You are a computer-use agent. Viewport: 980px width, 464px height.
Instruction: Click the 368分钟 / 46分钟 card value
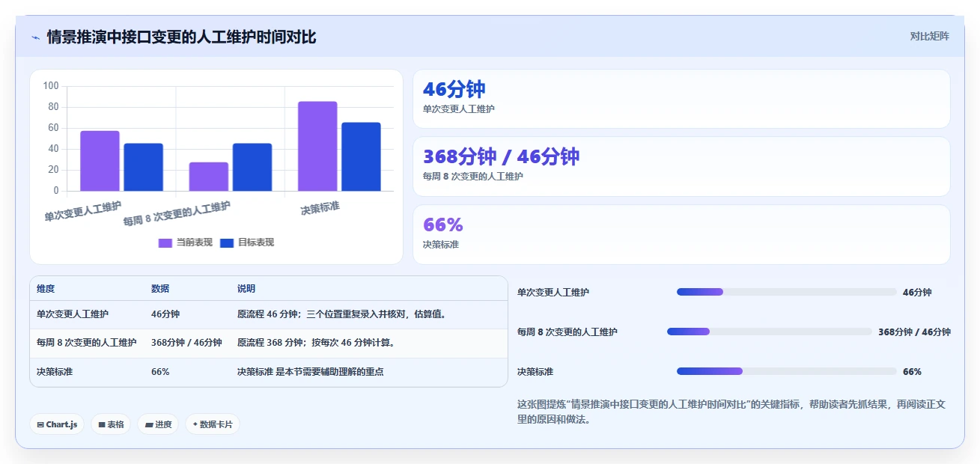[501, 156]
